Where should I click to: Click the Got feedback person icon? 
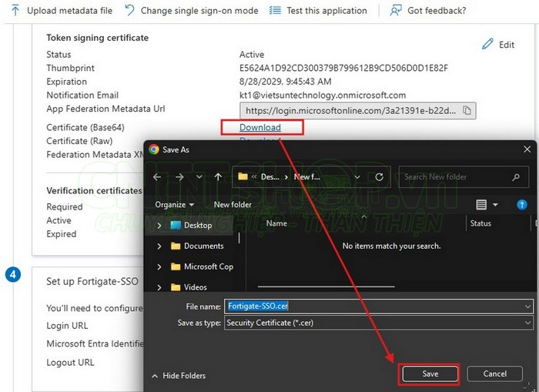396,10
